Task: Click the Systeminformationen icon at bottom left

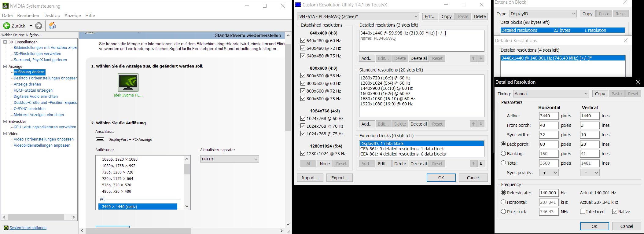Action: [x=6, y=228]
